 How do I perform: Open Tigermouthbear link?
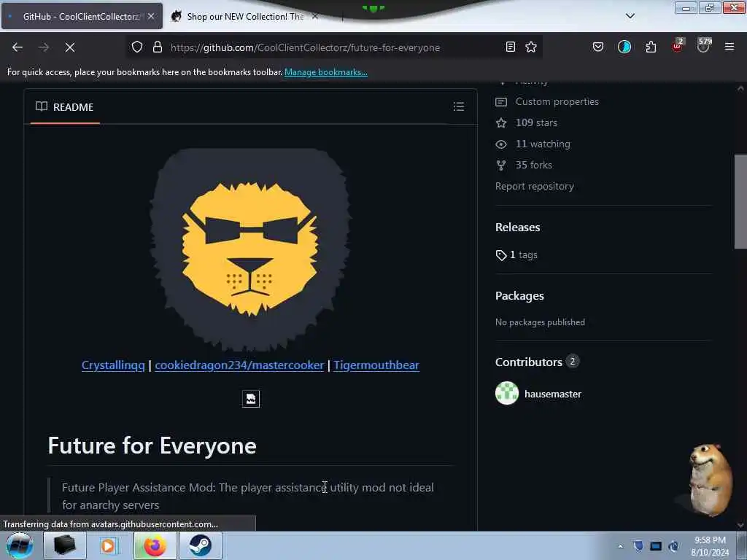[x=376, y=365]
